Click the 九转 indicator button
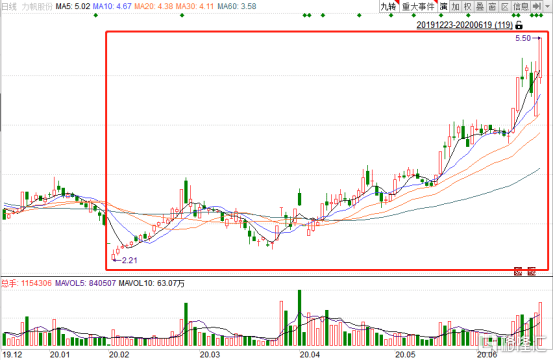 click(389, 6)
